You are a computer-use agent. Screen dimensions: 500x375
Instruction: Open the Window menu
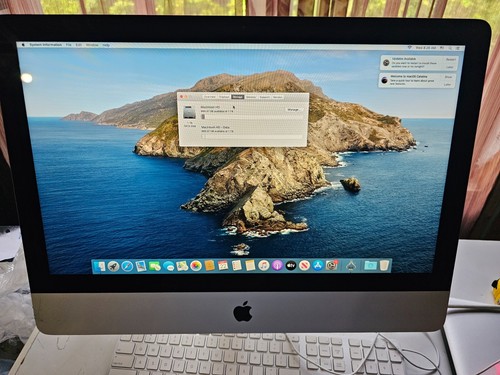(92, 45)
